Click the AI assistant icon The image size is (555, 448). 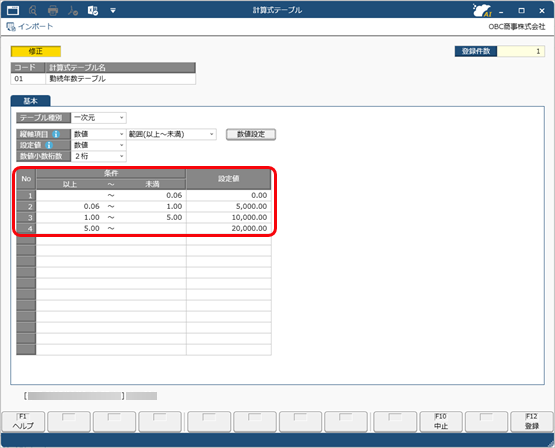482,10
